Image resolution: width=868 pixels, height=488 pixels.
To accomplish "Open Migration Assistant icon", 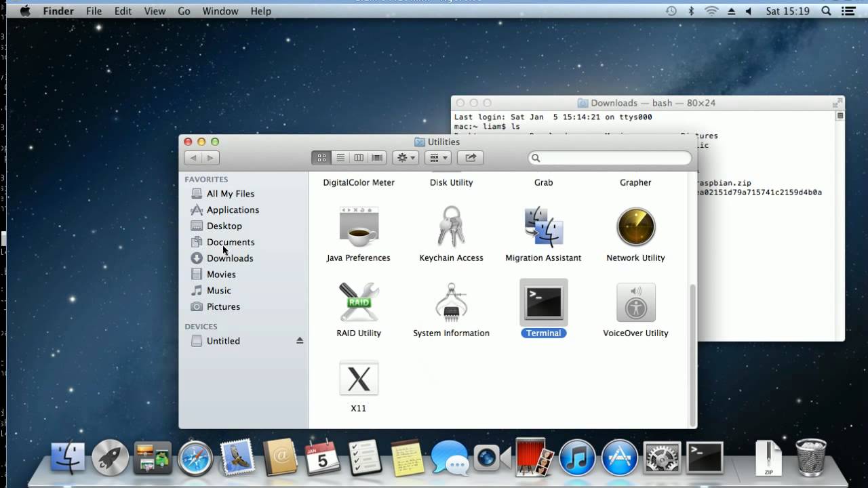I will [x=543, y=227].
